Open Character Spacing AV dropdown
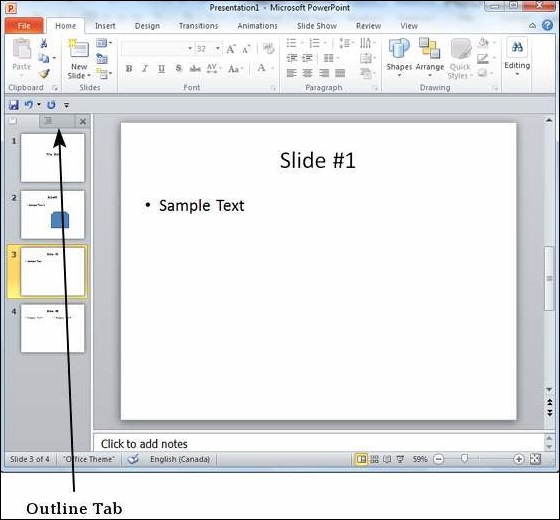 (214, 68)
